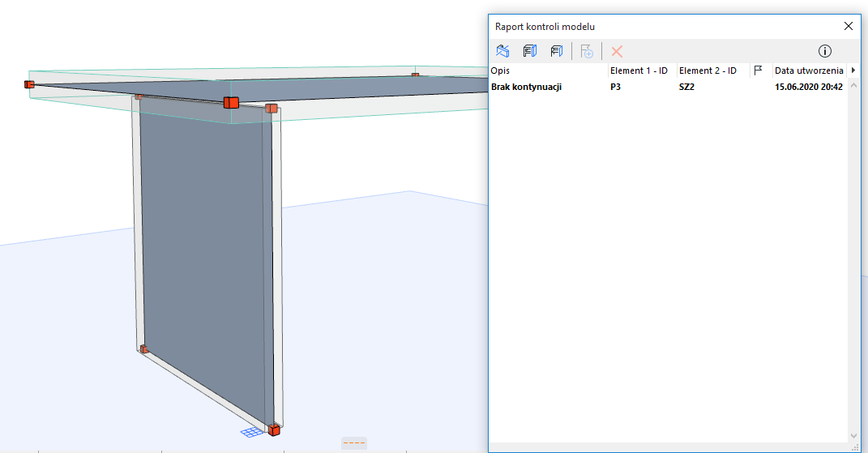868x453 pixels.
Task: Sort by Data utworzenia column
Action: [810, 71]
